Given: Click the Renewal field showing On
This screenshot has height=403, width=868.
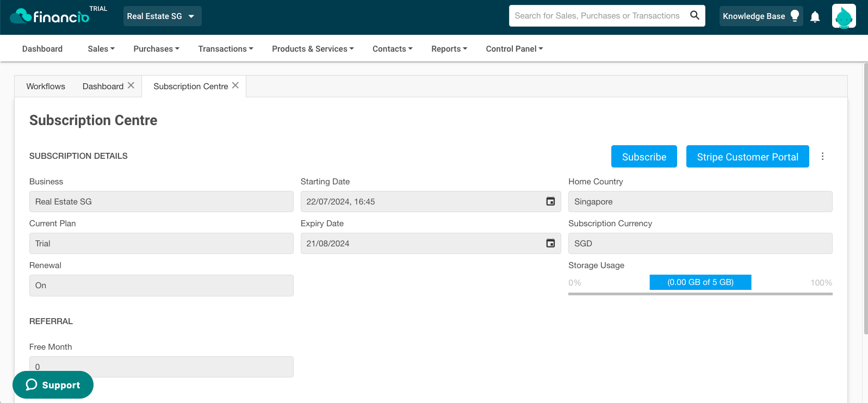Looking at the screenshot, I should (x=162, y=285).
